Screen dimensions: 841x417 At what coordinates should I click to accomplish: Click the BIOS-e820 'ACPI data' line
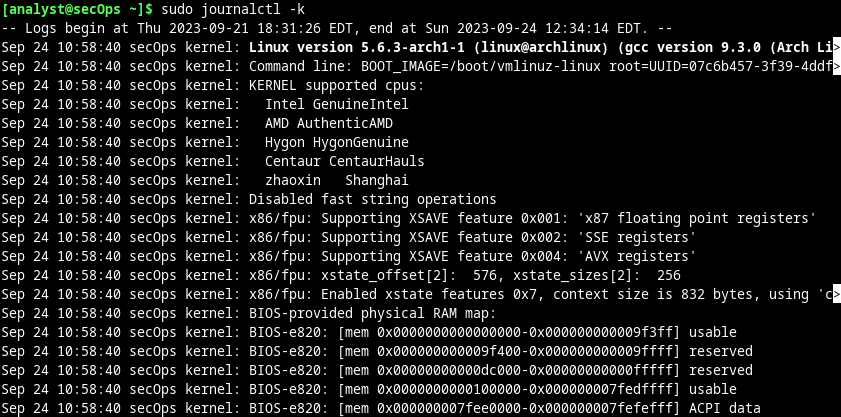click(x=380, y=408)
